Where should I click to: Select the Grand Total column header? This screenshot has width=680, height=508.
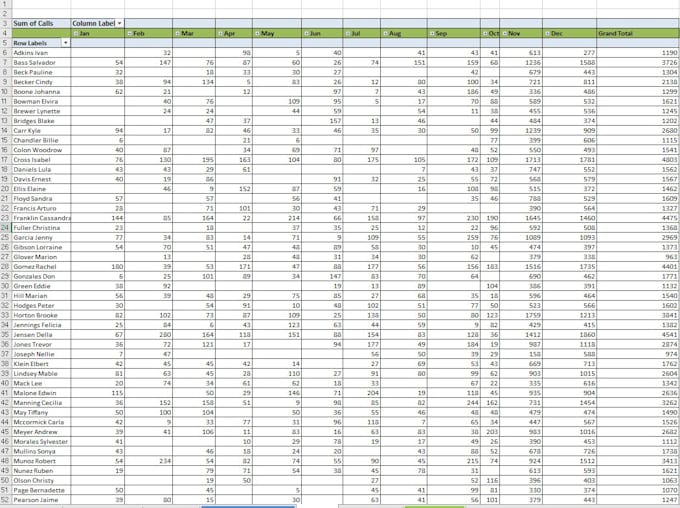(638, 33)
